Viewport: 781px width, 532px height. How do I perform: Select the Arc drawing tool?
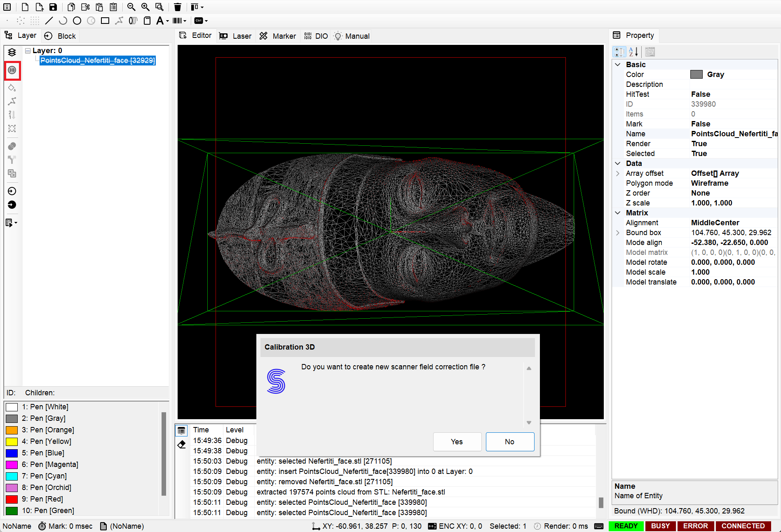click(x=63, y=21)
